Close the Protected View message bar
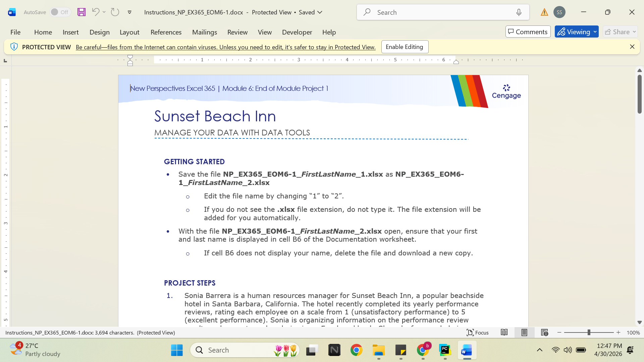The image size is (644, 362). pyautogui.click(x=632, y=47)
